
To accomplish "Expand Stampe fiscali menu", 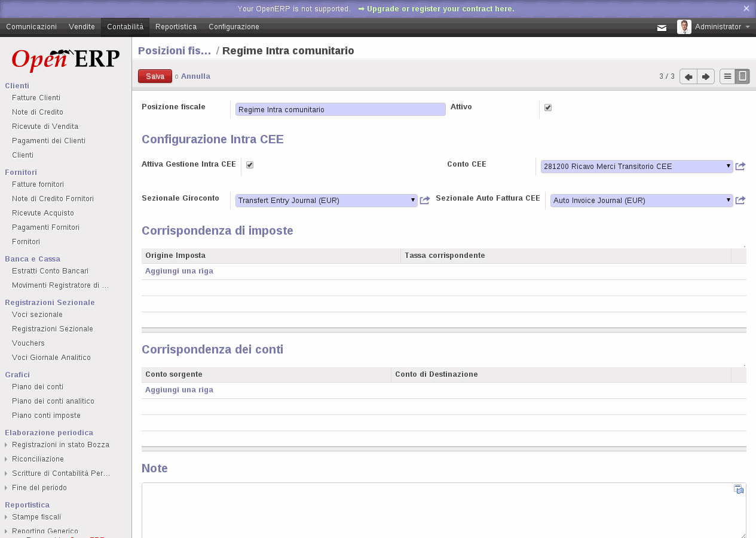I will click(x=36, y=517).
